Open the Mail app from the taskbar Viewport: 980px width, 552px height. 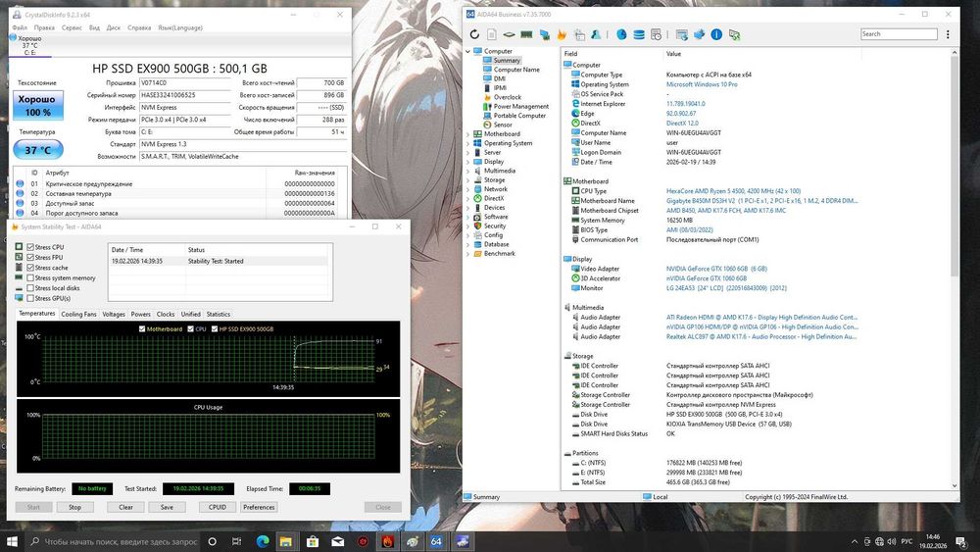337,541
